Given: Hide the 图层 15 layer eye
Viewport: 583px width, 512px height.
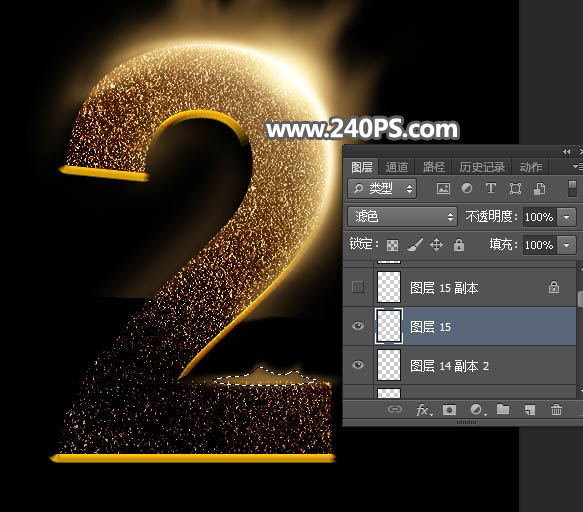Looking at the screenshot, I should [x=358, y=326].
